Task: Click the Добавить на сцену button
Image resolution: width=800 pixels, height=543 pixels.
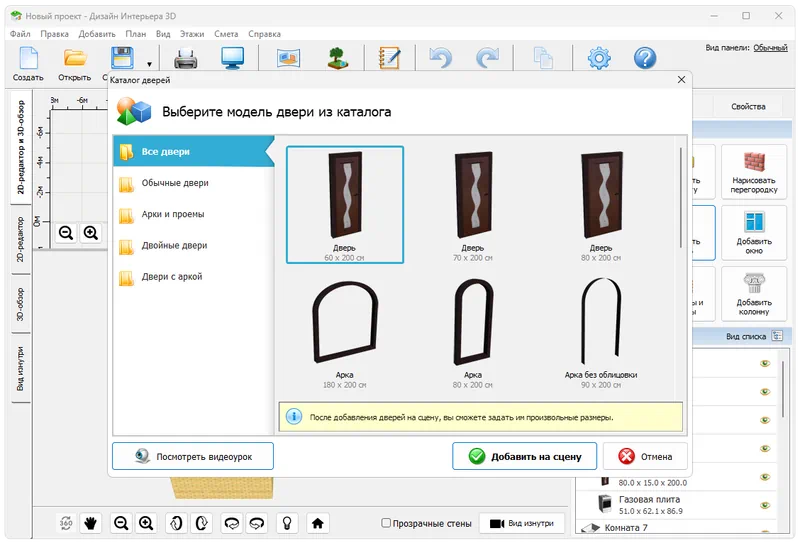Action: 524,456
